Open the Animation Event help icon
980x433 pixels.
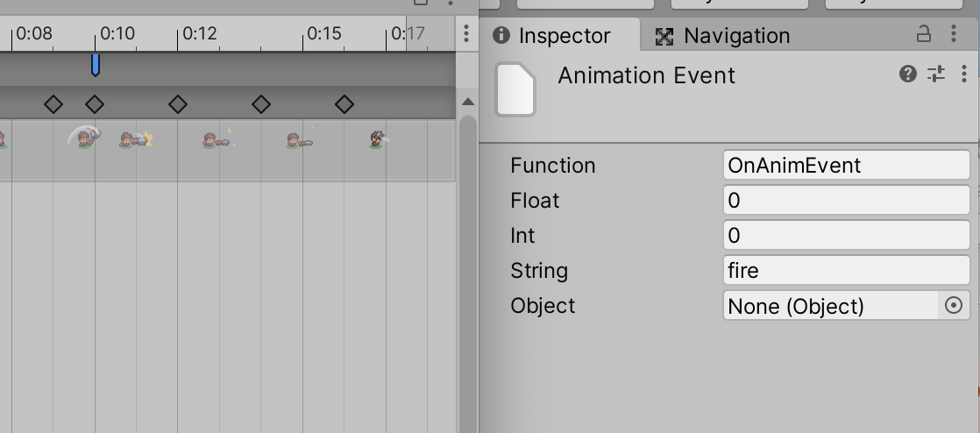[x=907, y=74]
